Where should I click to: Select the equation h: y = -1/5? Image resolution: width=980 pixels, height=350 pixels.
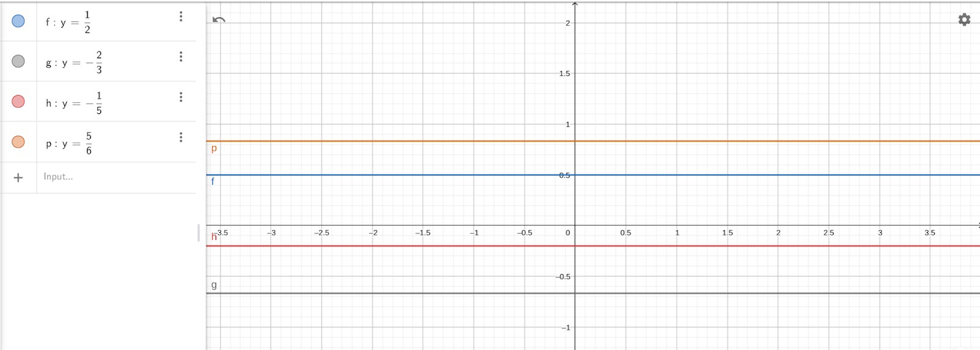(74, 103)
